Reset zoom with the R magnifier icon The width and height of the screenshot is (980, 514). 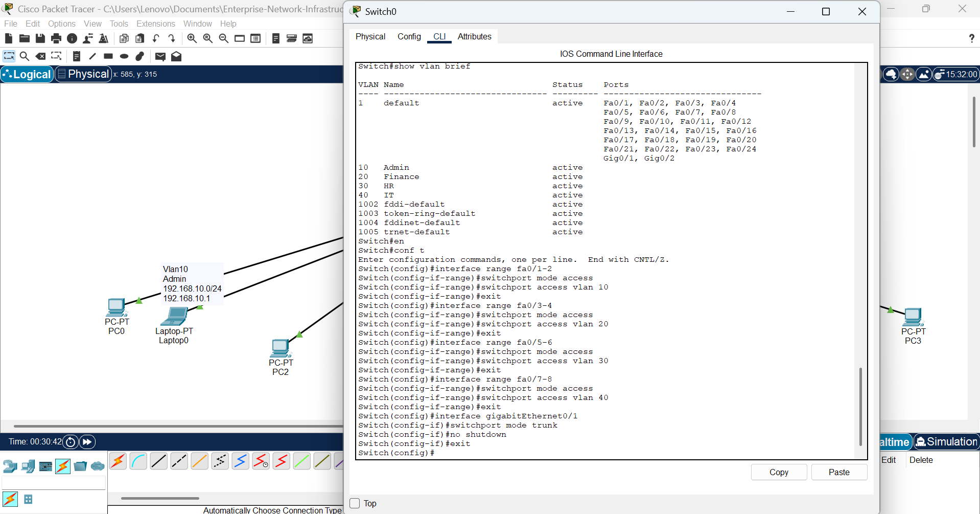(x=207, y=38)
